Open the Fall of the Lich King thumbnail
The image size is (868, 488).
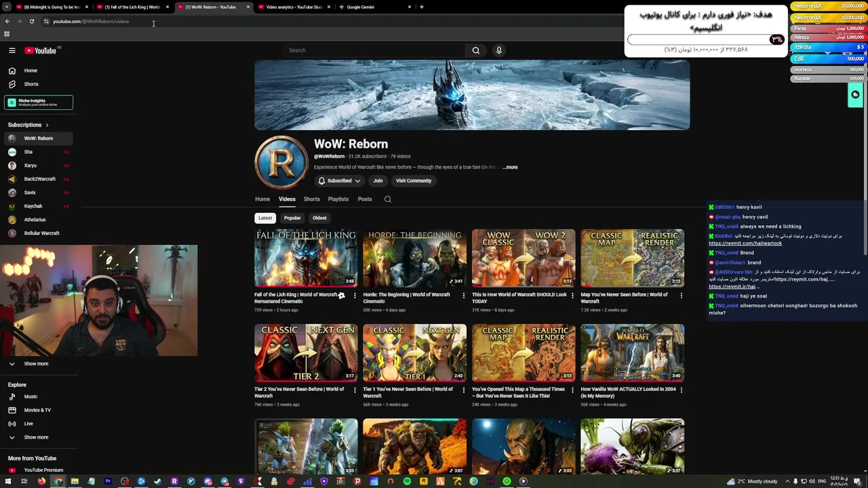click(x=306, y=258)
